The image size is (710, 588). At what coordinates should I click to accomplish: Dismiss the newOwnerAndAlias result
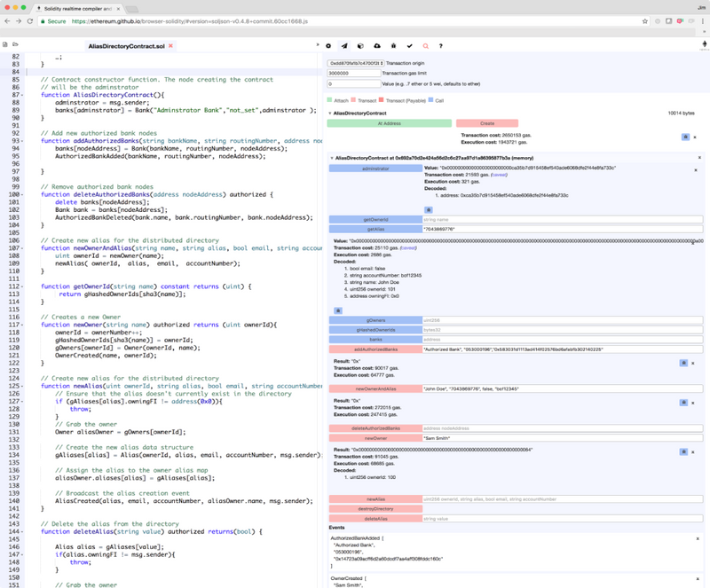point(693,403)
